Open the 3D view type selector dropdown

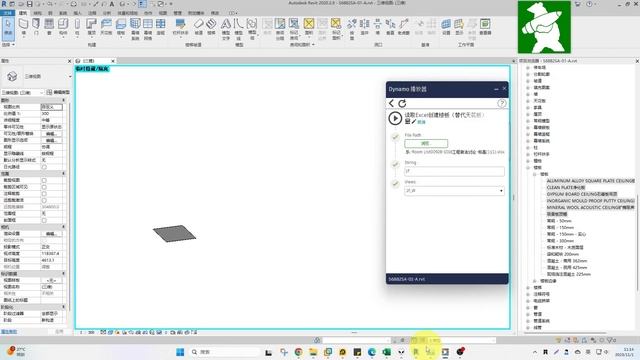(70, 76)
